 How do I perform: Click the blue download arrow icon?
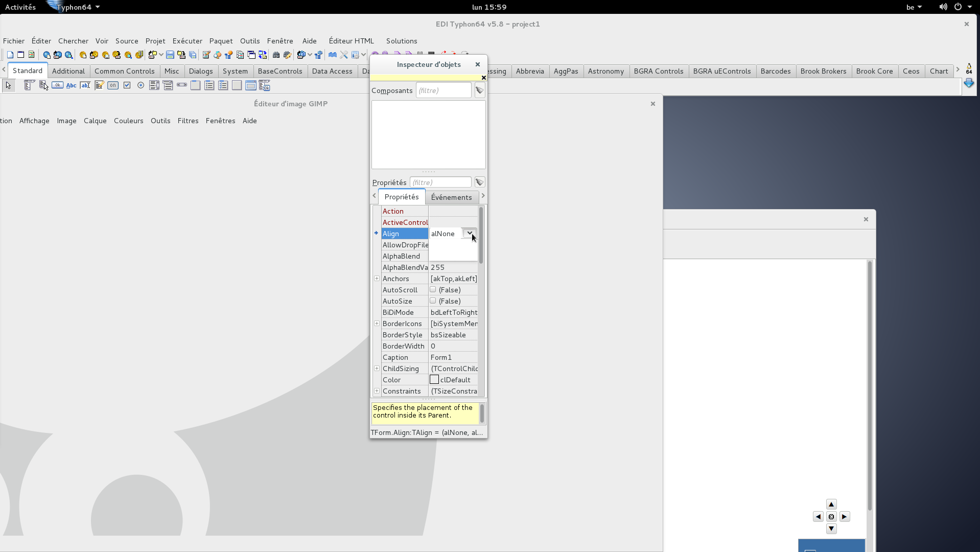969,83
